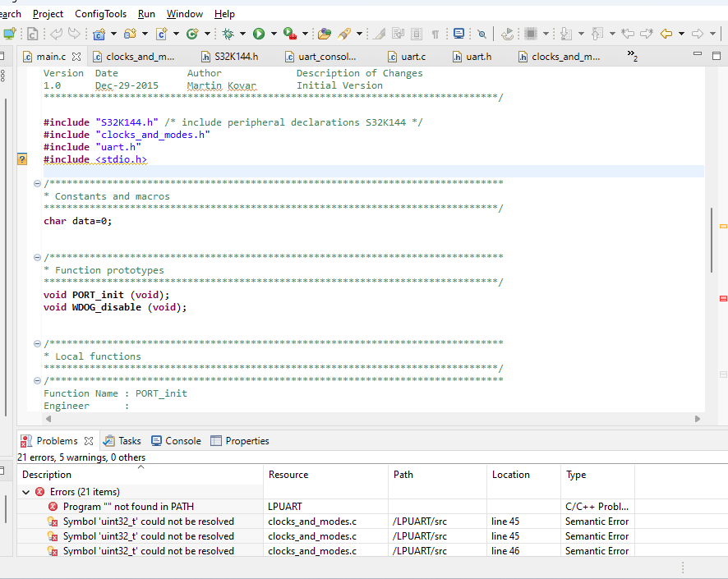Click the editor vertical scrollbar thumb
This screenshot has width=728, height=579.
point(712,240)
